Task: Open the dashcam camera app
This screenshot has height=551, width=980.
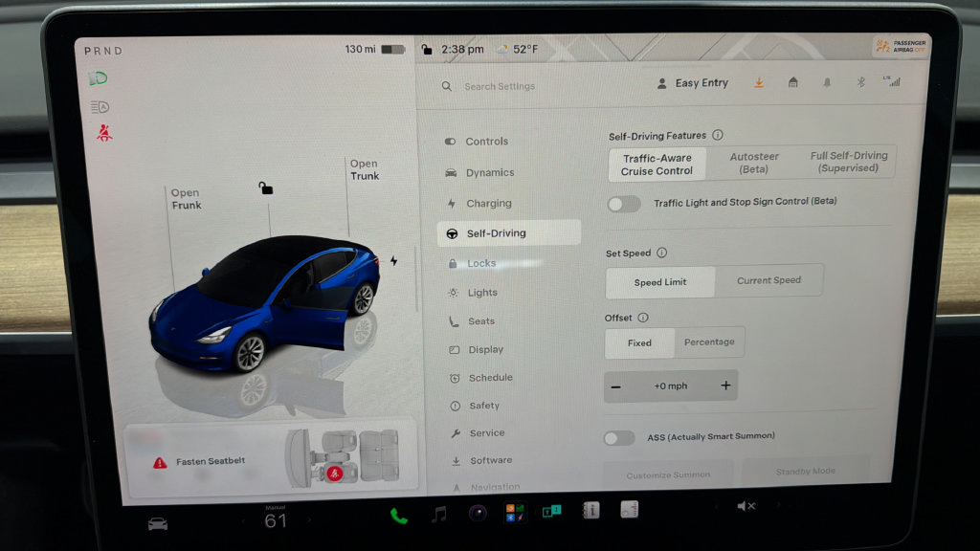Action: (478, 514)
